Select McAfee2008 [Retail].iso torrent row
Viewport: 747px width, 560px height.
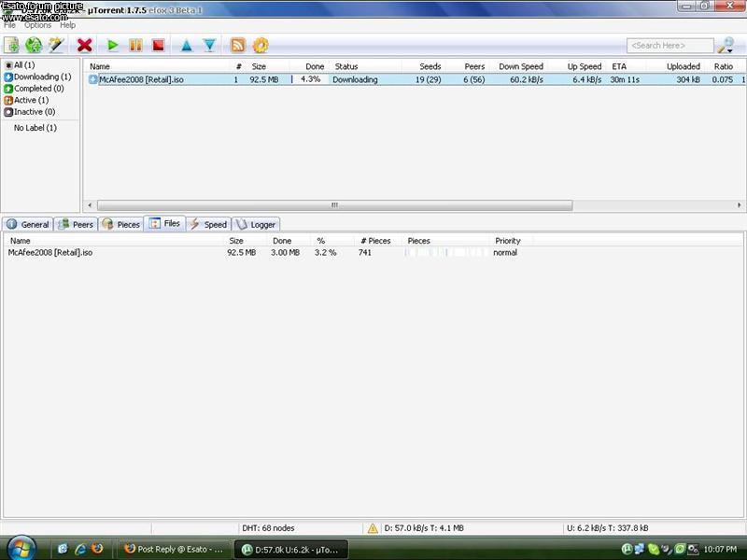point(415,79)
